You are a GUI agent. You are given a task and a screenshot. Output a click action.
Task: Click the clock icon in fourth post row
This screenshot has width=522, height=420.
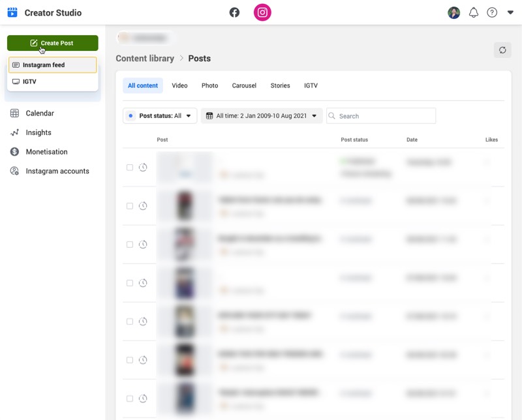[143, 283]
